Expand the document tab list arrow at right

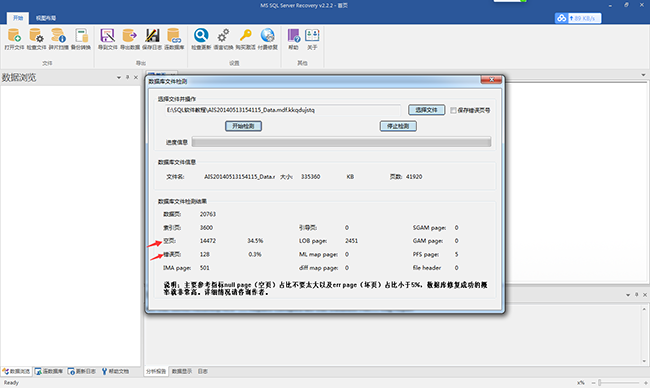643,75
